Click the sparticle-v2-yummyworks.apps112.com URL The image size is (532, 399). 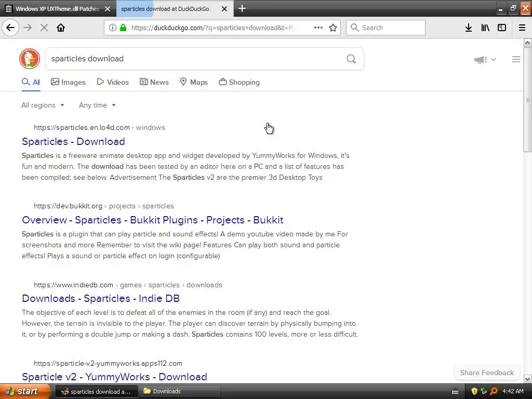point(108,363)
